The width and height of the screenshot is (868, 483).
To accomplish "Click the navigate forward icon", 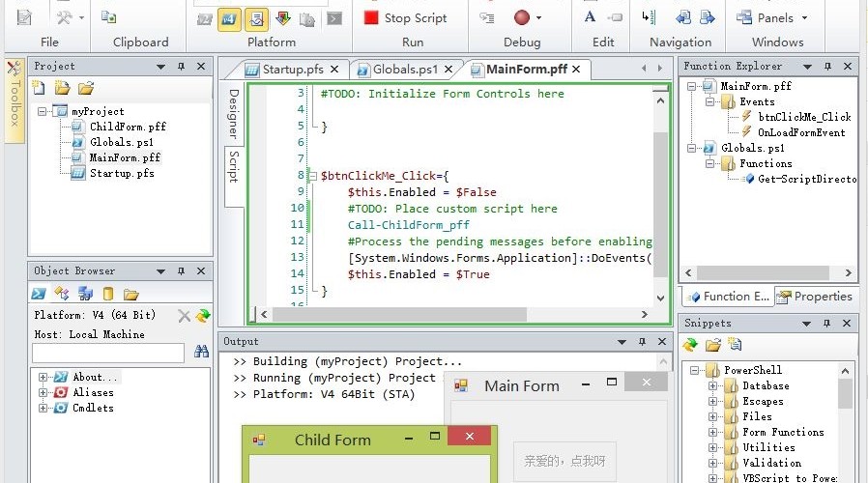I will [x=707, y=17].
